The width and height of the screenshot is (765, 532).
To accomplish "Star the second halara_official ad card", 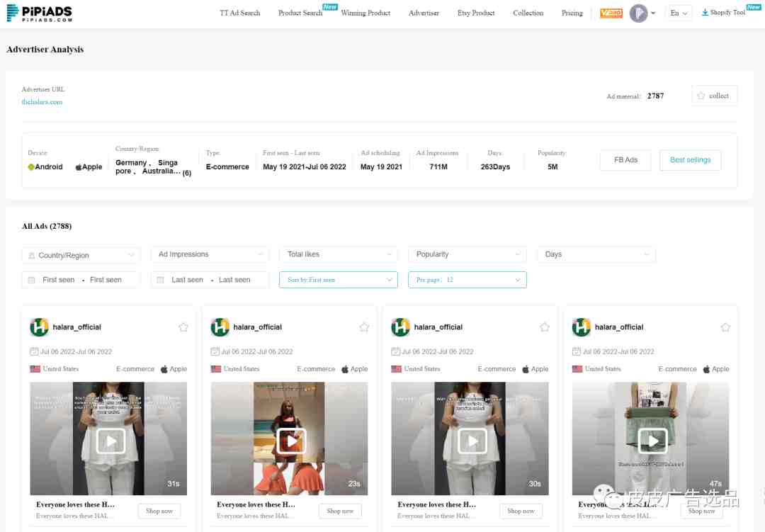I will pos(364,327).
